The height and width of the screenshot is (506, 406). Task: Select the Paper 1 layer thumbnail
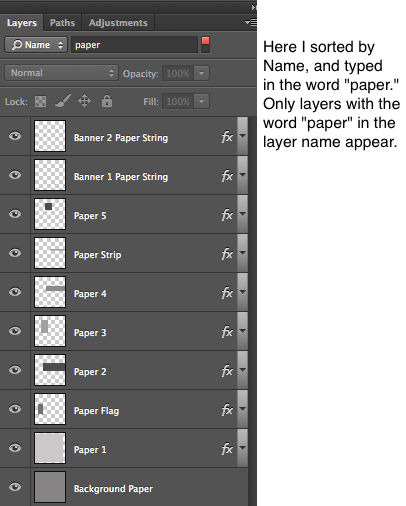tap(50, 448)
